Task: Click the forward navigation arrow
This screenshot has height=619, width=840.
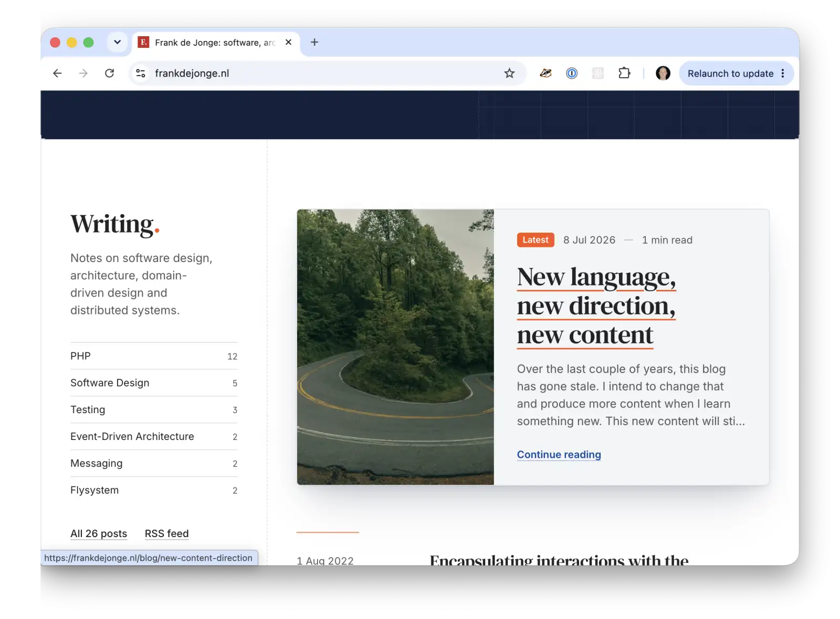Action: (x=83, y=74)
